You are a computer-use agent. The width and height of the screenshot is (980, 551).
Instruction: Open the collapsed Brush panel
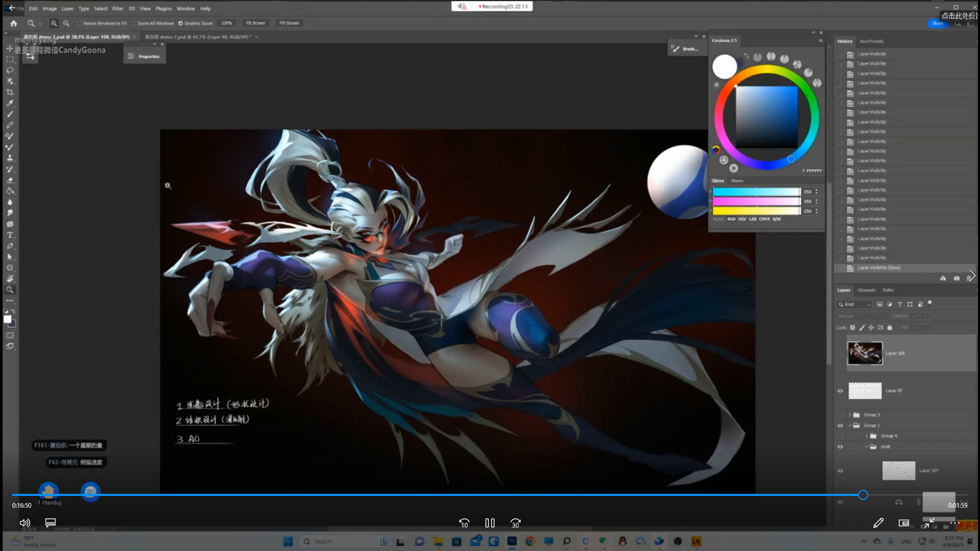click(x=685, y=49)
